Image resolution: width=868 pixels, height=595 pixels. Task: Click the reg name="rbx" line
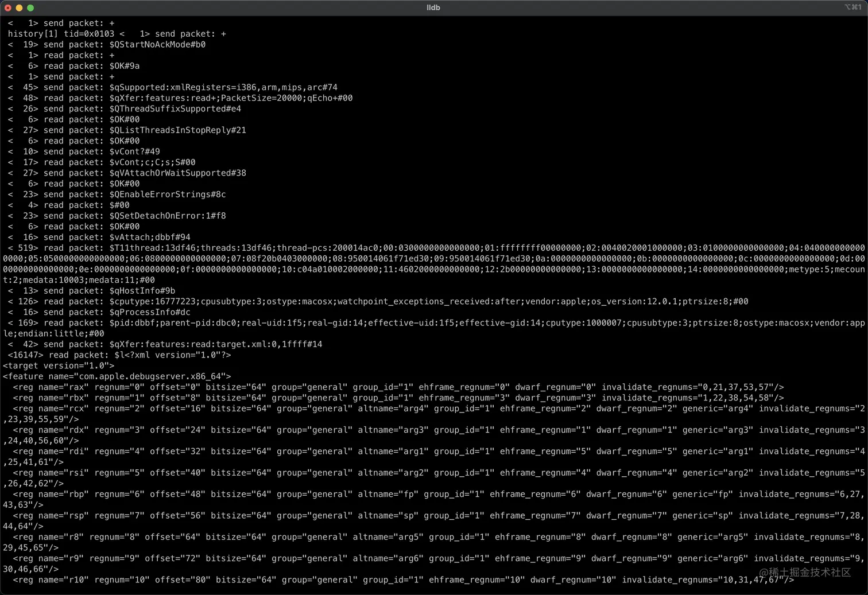tap(398, 398)
